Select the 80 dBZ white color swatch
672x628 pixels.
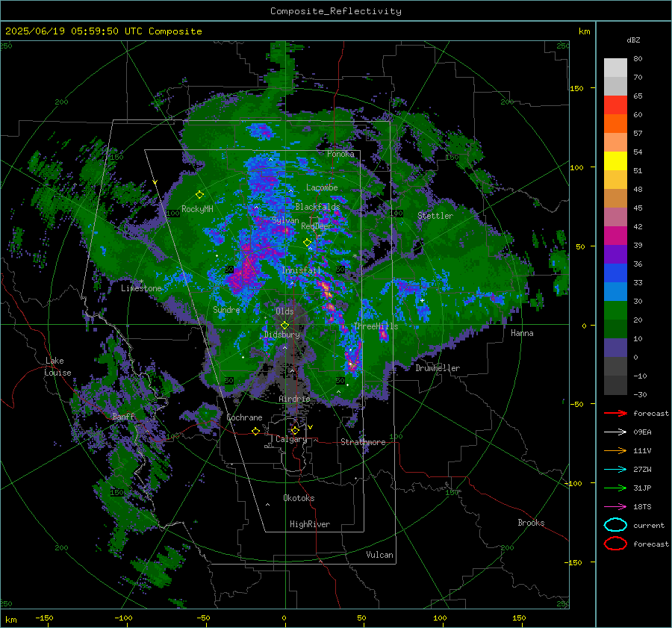pos(615,67)
